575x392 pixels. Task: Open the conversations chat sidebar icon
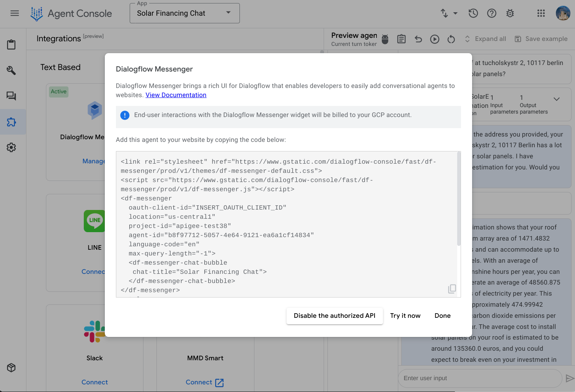tap(11, 96)
